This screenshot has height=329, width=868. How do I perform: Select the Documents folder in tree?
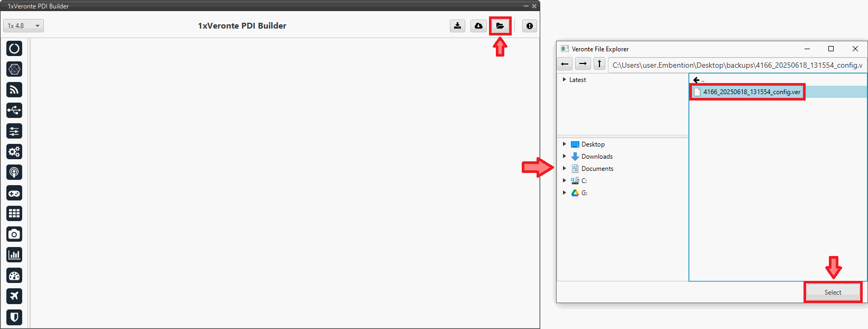597,169
